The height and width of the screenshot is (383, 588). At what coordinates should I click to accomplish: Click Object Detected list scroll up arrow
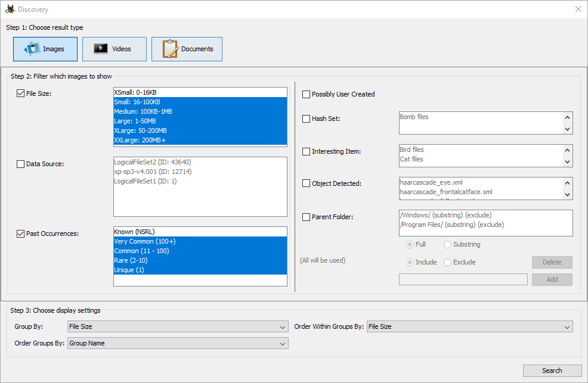567,183
